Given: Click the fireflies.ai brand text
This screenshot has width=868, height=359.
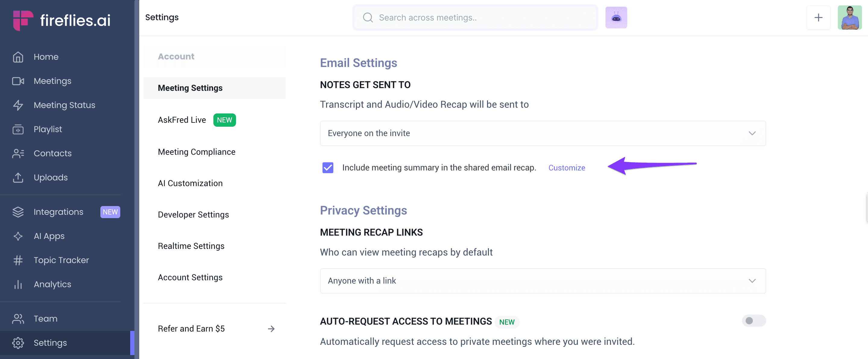Looking at the screenshot, I should coord(75,20).
